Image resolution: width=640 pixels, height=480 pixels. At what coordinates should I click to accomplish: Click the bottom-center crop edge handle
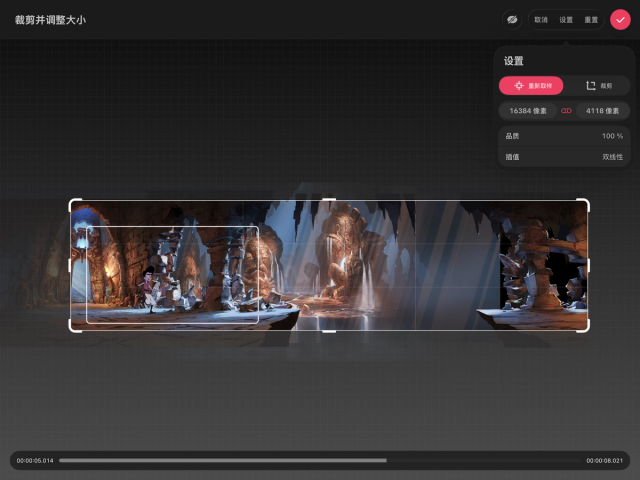329,331
